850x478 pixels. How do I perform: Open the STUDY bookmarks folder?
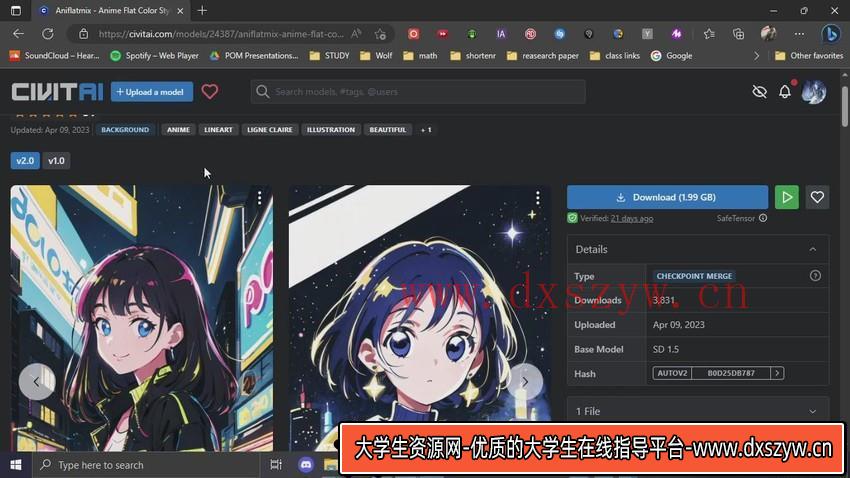pyautogui.click(x=330, y=56)
